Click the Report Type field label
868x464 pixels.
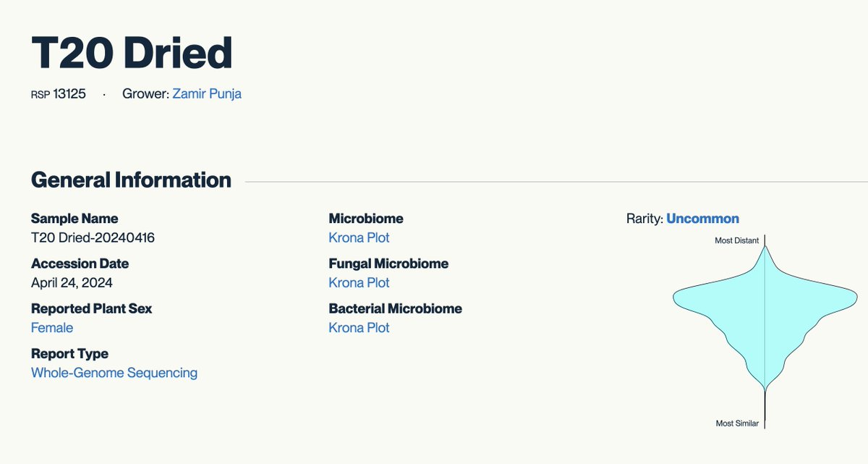pos(69,353)
